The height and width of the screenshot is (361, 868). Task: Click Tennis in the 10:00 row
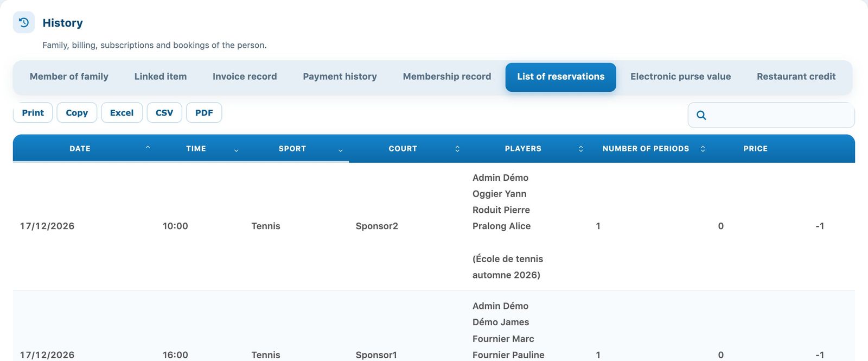(x=265, y=226)
